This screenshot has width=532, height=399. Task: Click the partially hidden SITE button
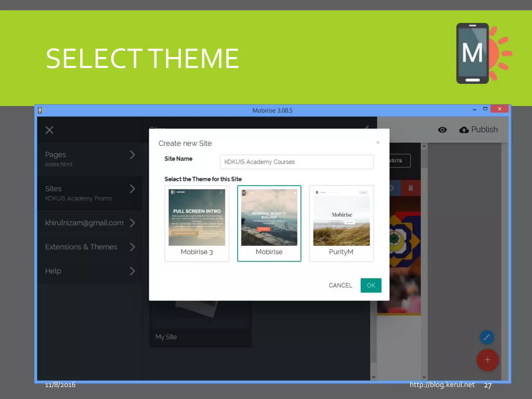pos(400,161)
